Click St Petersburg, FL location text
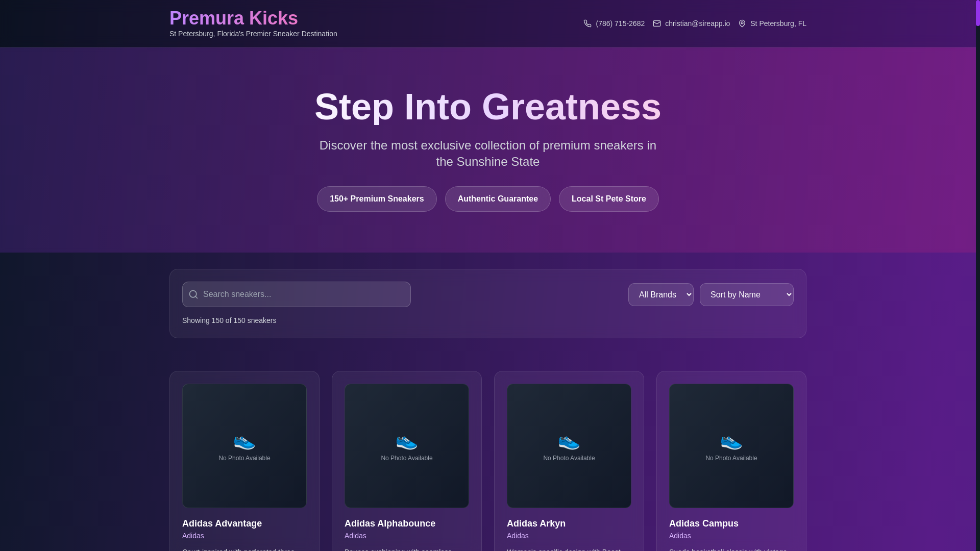 pos(778,23)
